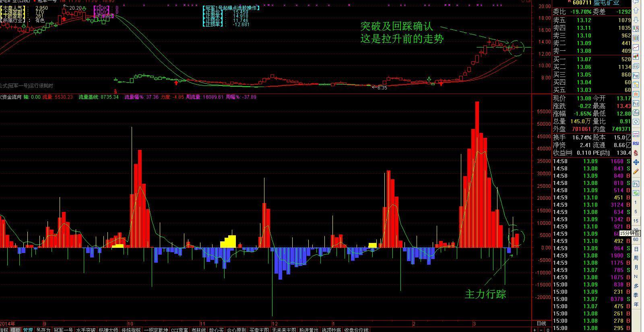
Task: Click the back arrow icon in the side toolbar
Action: click(636, 2)
